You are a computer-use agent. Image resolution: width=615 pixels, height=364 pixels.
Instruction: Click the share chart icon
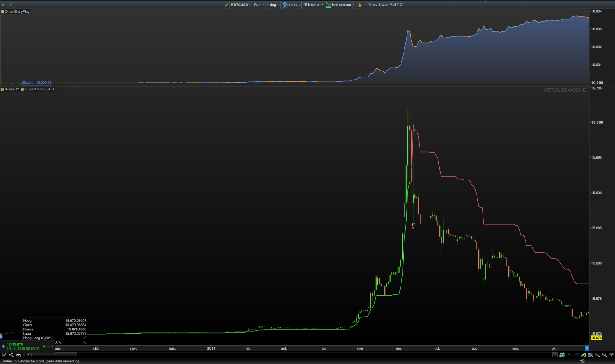point(11,355)
